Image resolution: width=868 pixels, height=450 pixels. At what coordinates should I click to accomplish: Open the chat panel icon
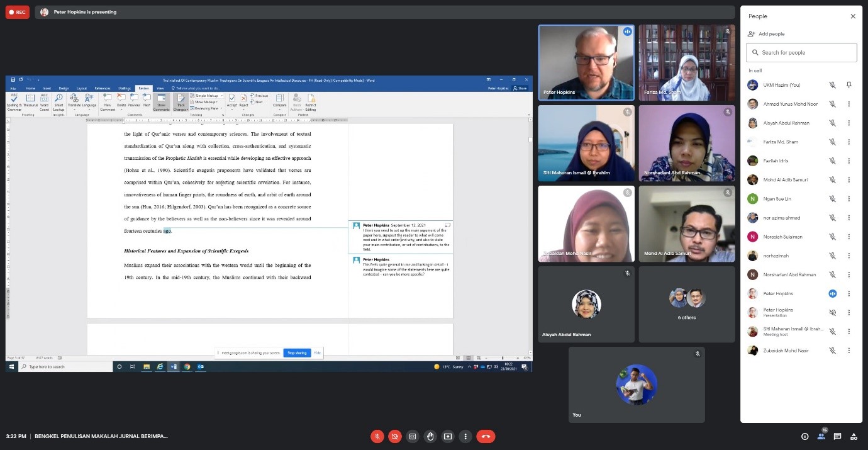(x=837, y=436)
